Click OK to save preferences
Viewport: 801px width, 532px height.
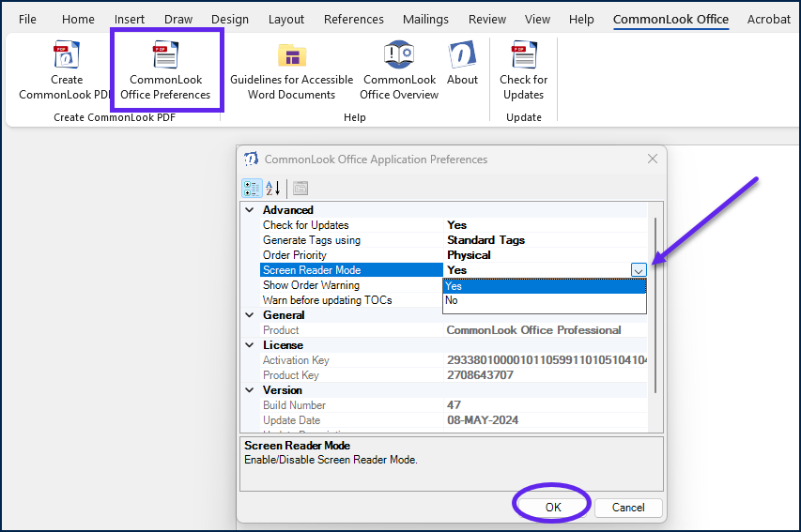tap(553, 507)
